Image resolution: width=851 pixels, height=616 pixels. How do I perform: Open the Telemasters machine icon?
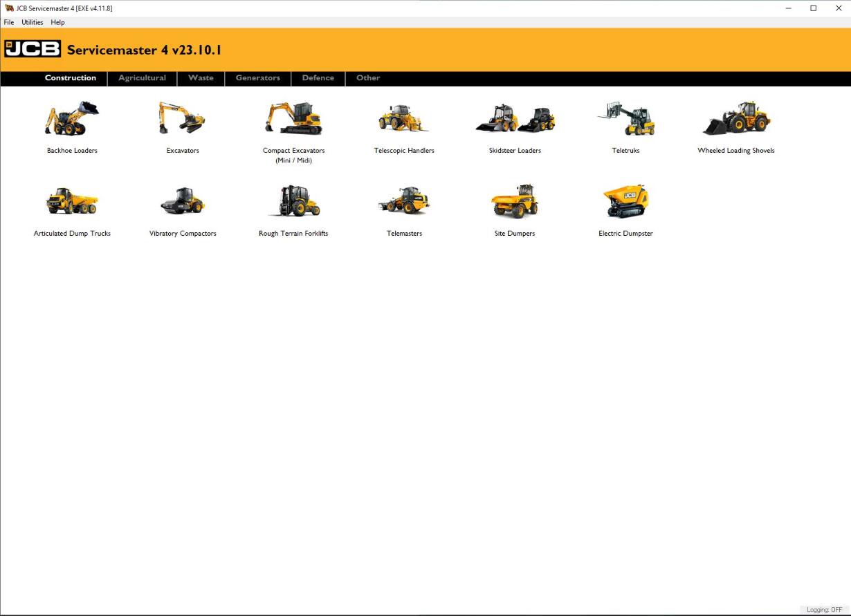(x=404, y=201)
